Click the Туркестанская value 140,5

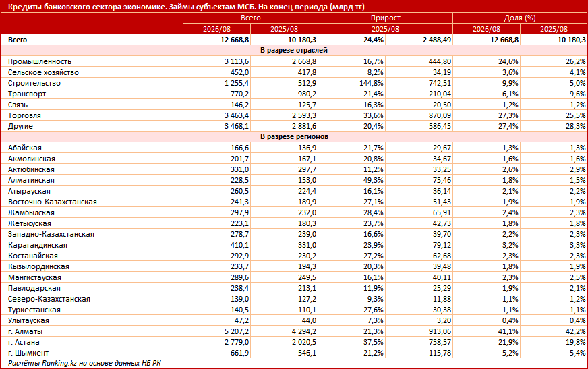click(x=239, y=310)
